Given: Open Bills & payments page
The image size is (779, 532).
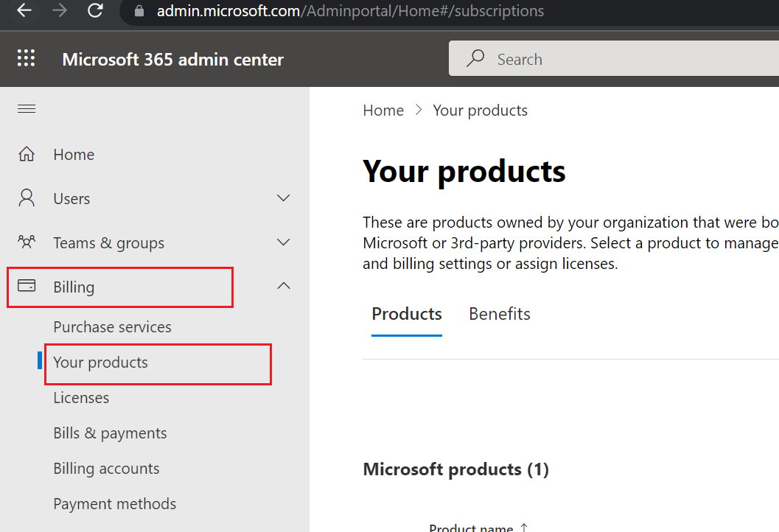Looking at the screenshot, I should [110, 433].
